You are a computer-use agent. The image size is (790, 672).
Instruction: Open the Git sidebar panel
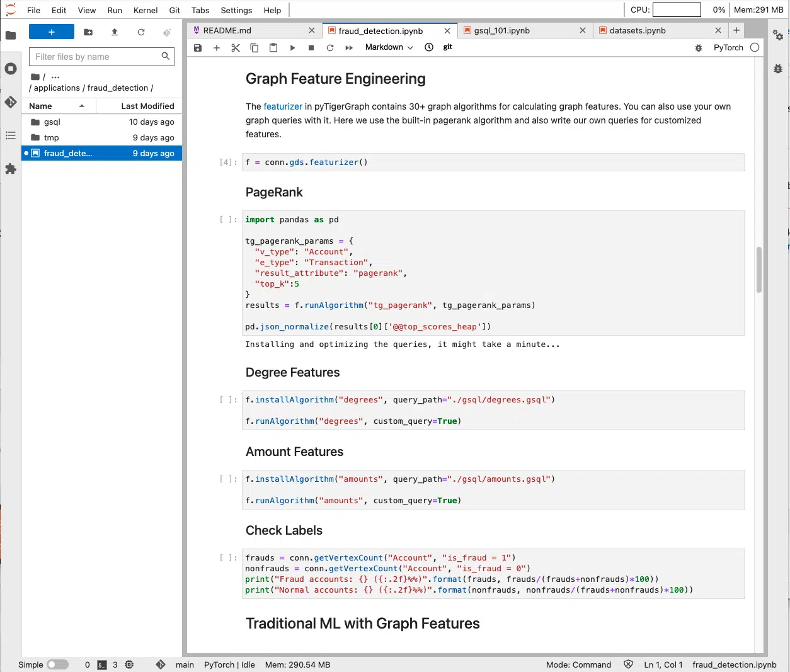coord(11,102)
